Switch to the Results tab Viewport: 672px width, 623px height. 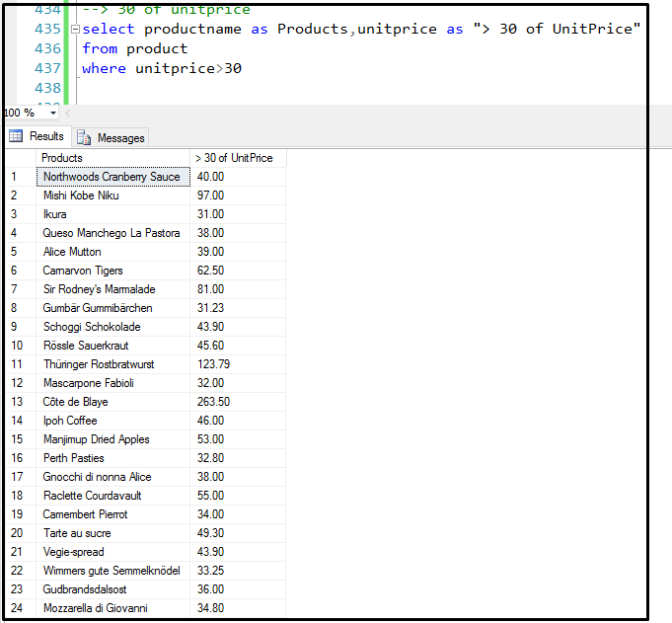[37, 136]
